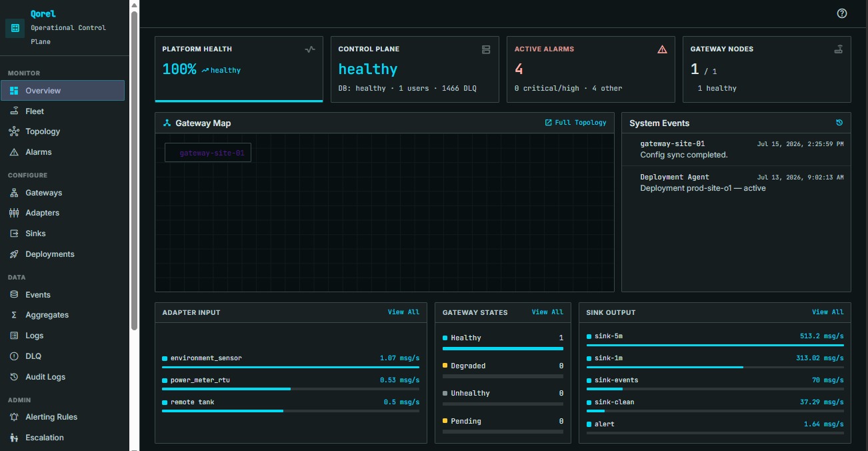This screenshot has width=868, height=451.
Task: Click the Topology graph icon in sidebar
Action: (x=14, y=131)
